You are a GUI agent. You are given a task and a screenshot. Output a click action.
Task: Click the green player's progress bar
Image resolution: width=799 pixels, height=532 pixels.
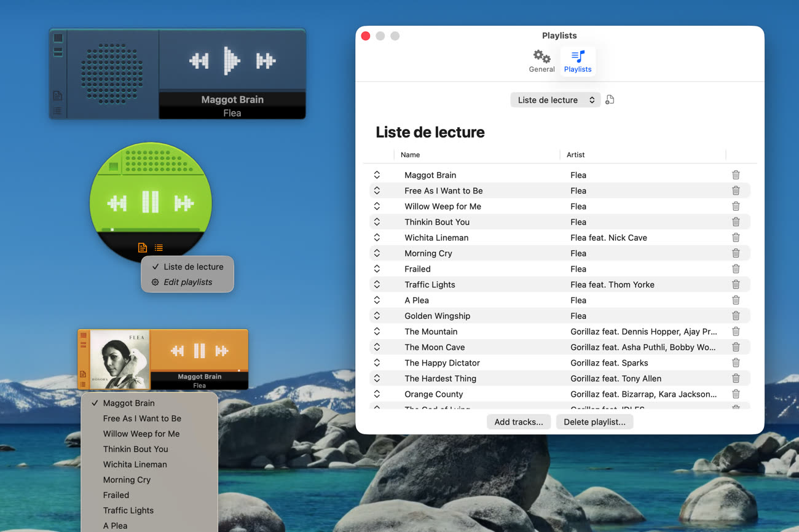pyautogui.click(x=151, y=230)
